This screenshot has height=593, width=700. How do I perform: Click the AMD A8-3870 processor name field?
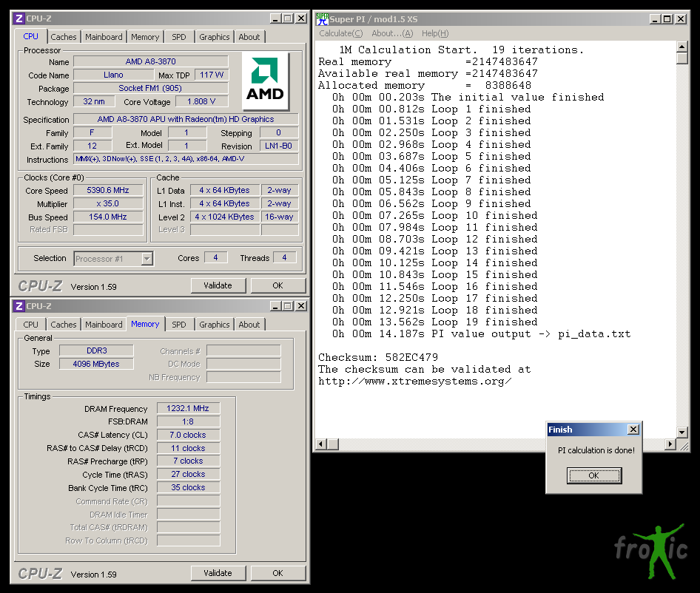(151, 61)
